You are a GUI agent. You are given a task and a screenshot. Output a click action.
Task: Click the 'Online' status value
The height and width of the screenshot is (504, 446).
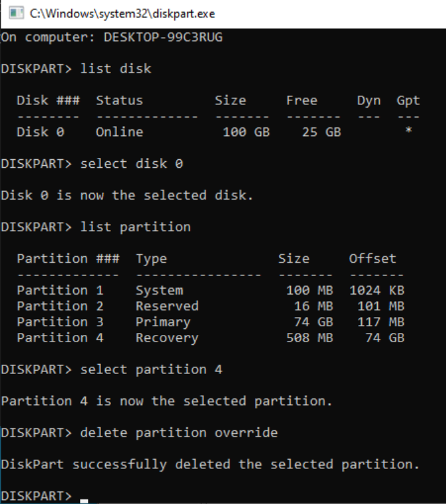tap(119, 132)
